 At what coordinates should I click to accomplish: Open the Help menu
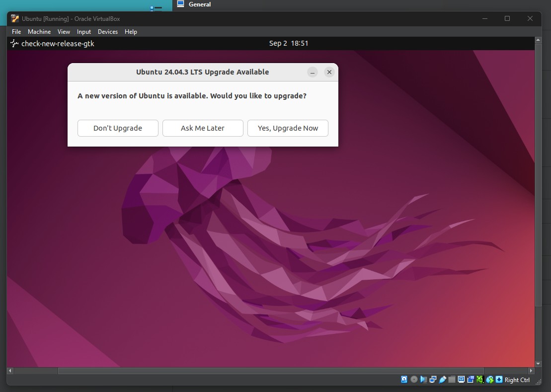pos(131,31)
